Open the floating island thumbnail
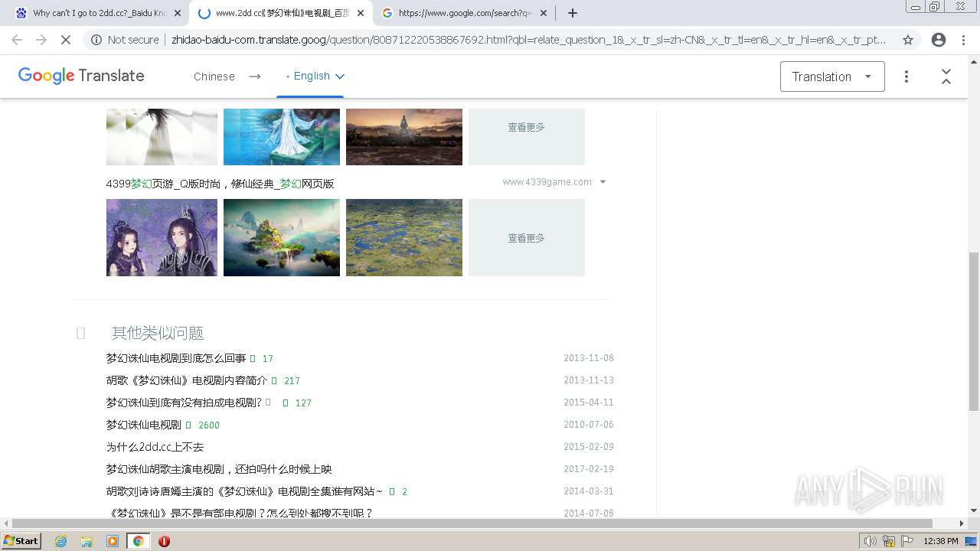This screenshot has height=551, width=980. point(282,237)
